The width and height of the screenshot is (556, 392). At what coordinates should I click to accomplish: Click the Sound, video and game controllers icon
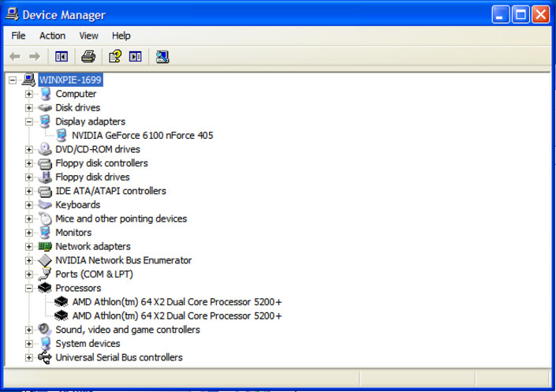[45, 330]
